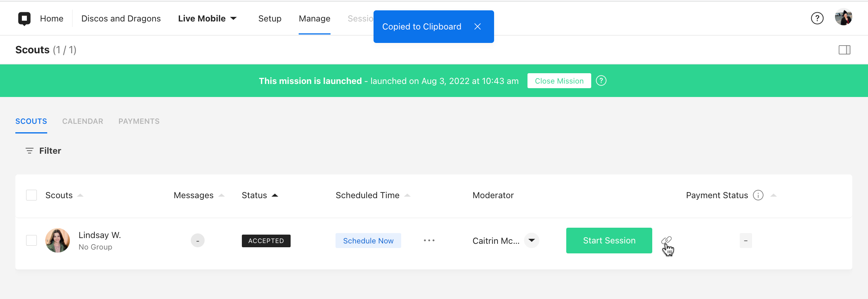Open the Caitrin moderator dropdown arrow
Viewport: 868px width, 299px height.
[532, 241]
